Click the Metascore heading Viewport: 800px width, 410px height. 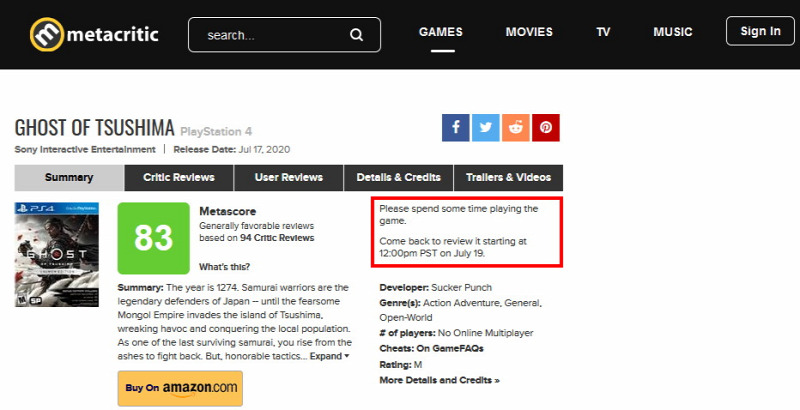point(228,211)
